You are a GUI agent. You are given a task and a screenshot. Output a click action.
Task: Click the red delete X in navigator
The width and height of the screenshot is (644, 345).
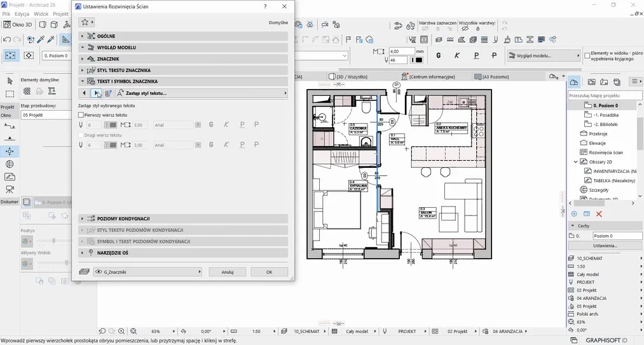[599, 214]
